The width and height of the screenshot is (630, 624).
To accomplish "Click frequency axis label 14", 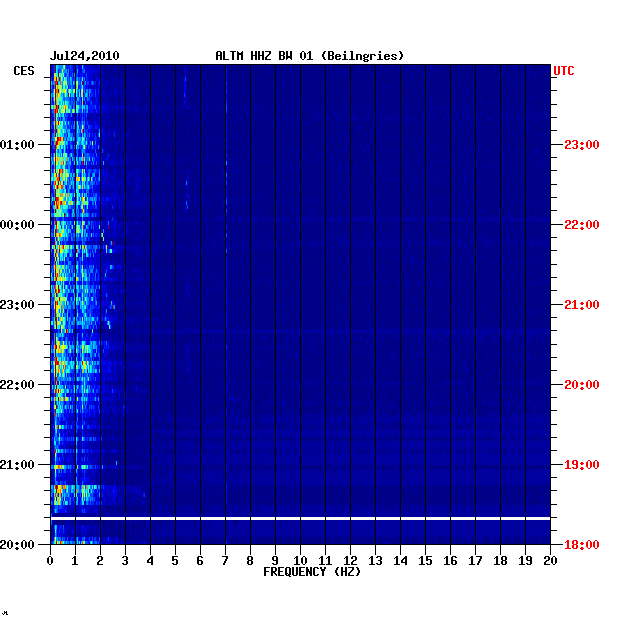I will point(400,561).
